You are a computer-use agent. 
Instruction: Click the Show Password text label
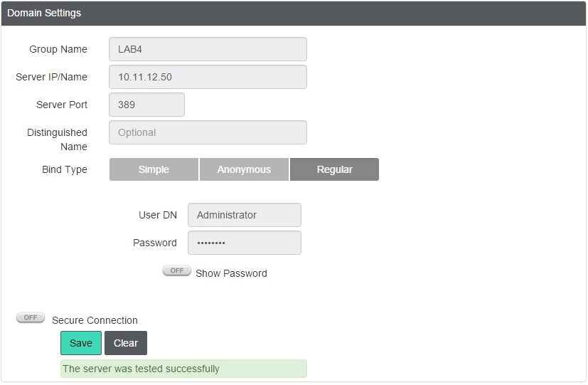point(231,273)
